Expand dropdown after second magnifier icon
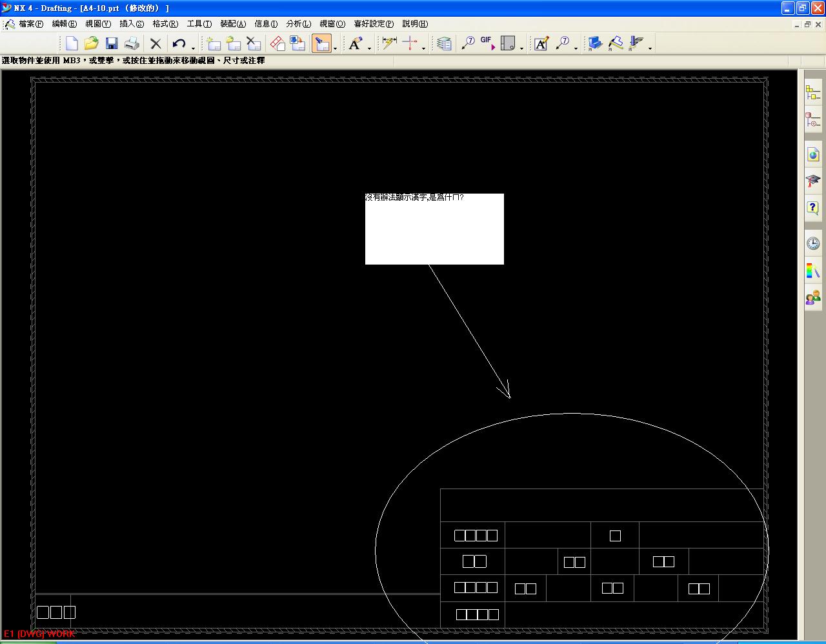 pyautogui.click(x=576, y=48)
